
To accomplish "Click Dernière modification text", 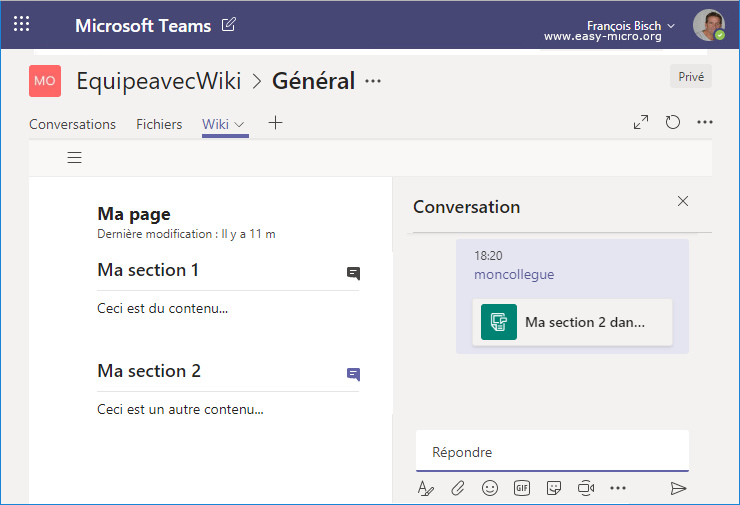I will pos(186,234).
